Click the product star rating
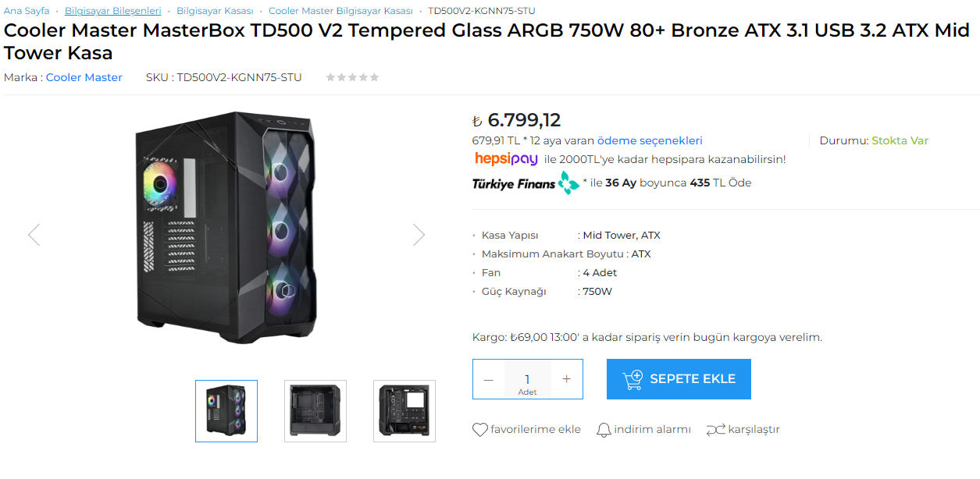This screenshot has height=479, width=980. (352, 77)
